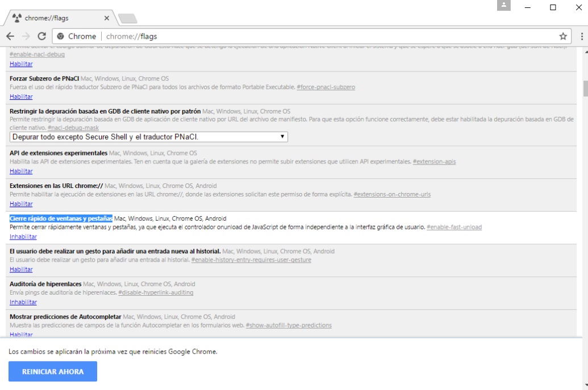Enable API de extensiones experimentales

click(21, 171)
